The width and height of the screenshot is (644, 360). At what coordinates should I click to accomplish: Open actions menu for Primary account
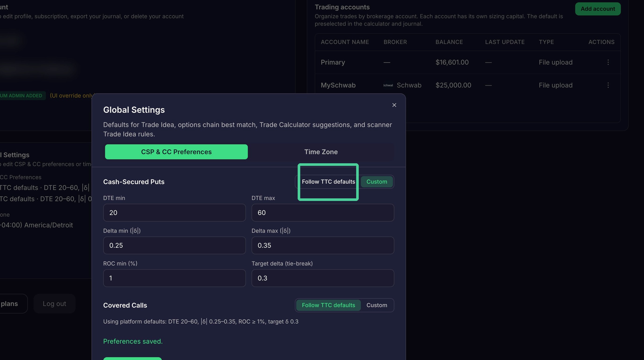coord(608,62)
